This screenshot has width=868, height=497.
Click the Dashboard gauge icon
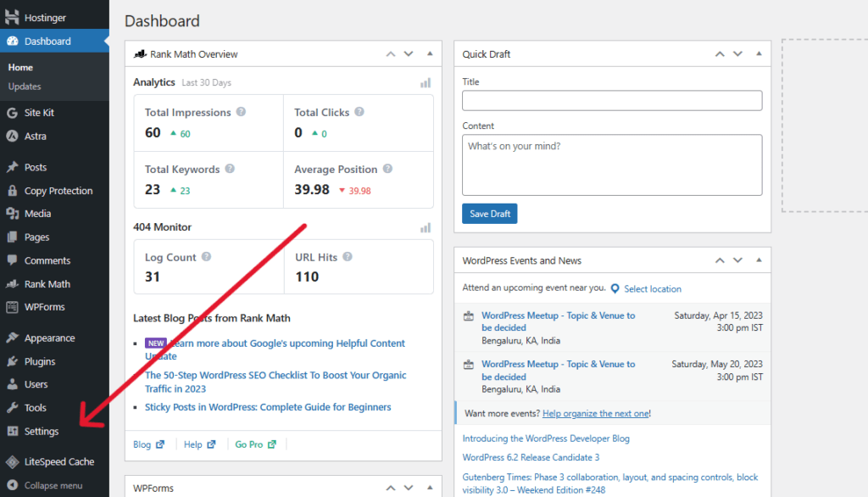pos(12,41)
